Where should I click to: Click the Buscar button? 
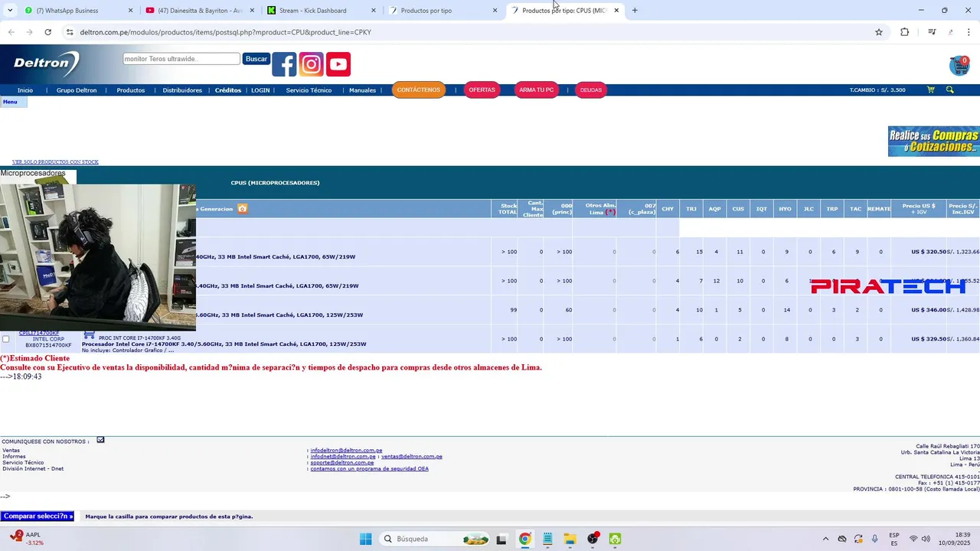256,59
